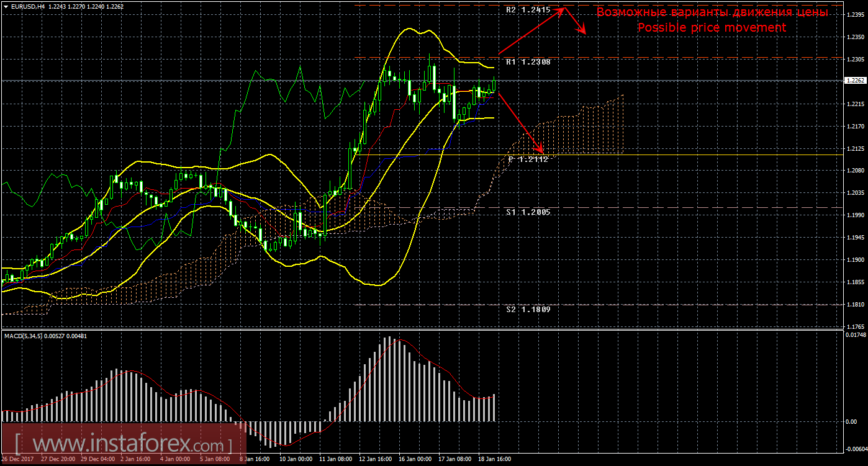Click the 2 Jan 16:00 time axis label
Screen dimensions: 868x466
(134, 460)
